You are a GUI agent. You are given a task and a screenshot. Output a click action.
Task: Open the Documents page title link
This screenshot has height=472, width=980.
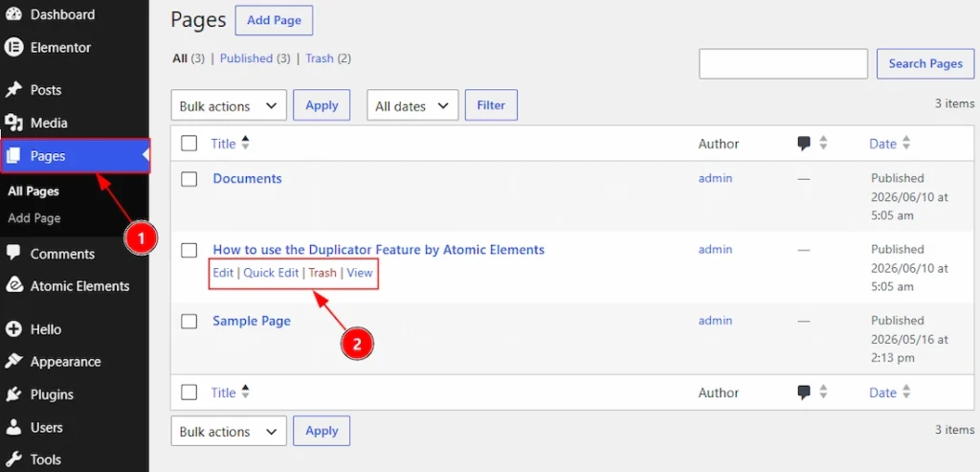[x=248, y=178]
